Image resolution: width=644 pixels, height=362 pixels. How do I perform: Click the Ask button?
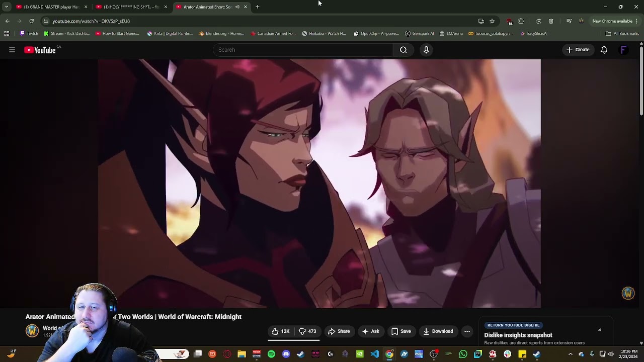tap(370, 331)
